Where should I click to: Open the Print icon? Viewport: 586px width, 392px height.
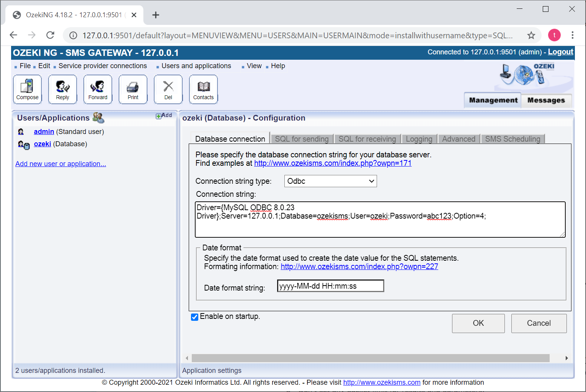pyautogui.click(x=133, y=89)
